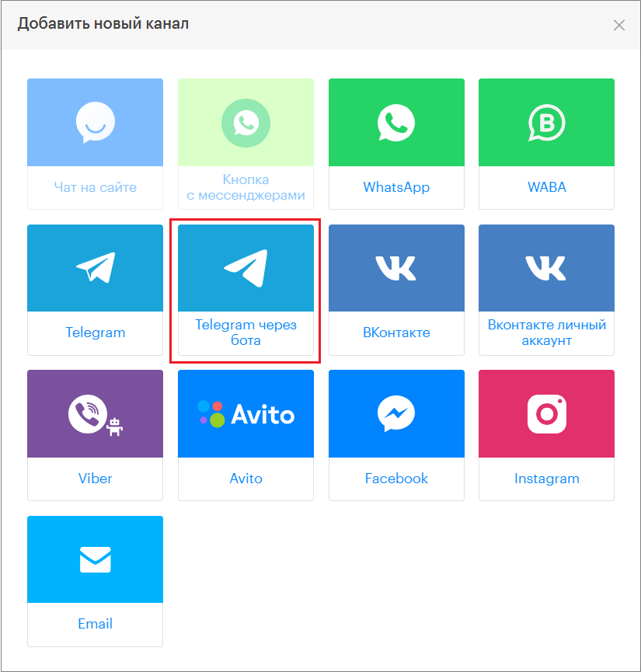Click the Avito logo tile image
This screenshot has height=672, width=641.
click(246, 414)
